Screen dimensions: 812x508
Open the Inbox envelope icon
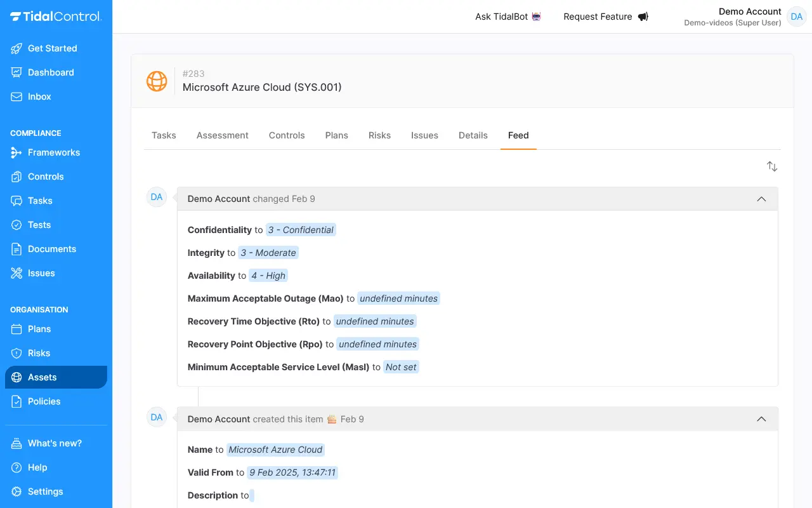click(x=16, y=97)
